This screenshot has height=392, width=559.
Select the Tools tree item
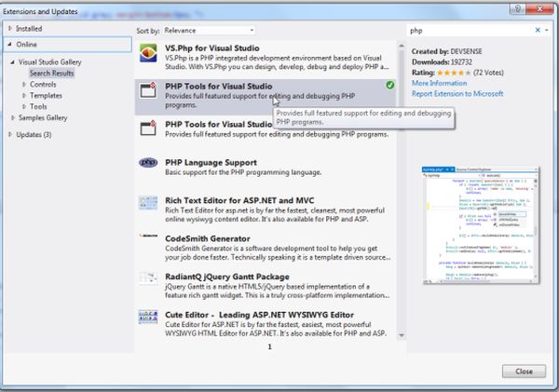click(x=38, y=106)
